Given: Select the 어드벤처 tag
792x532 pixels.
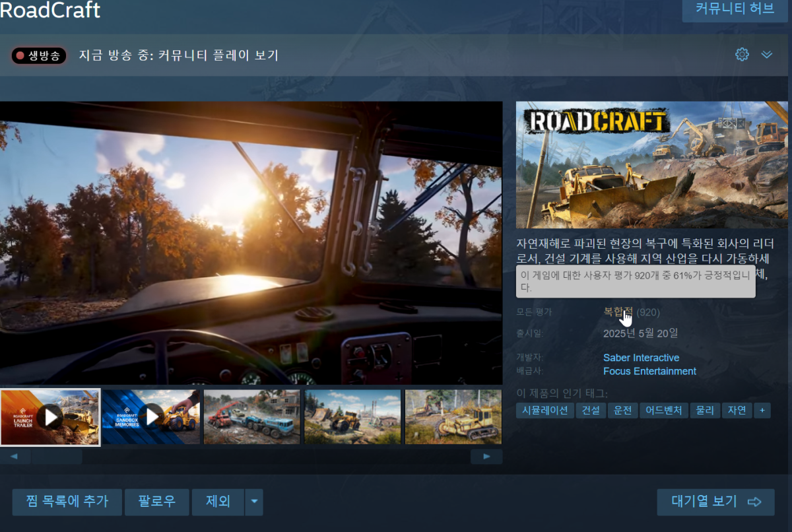Looking at the screenshot, I should click(664, 410).
